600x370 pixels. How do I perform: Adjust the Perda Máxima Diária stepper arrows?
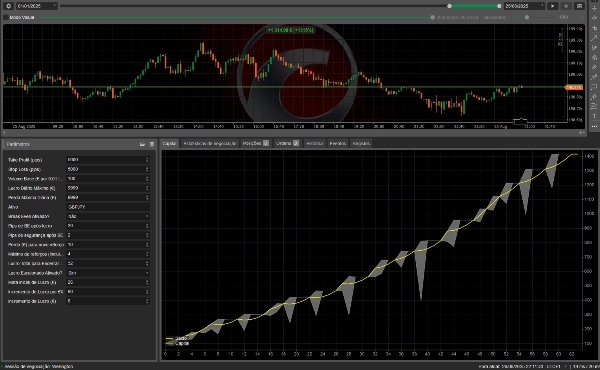pyautogui.click(x=147, y=197)
